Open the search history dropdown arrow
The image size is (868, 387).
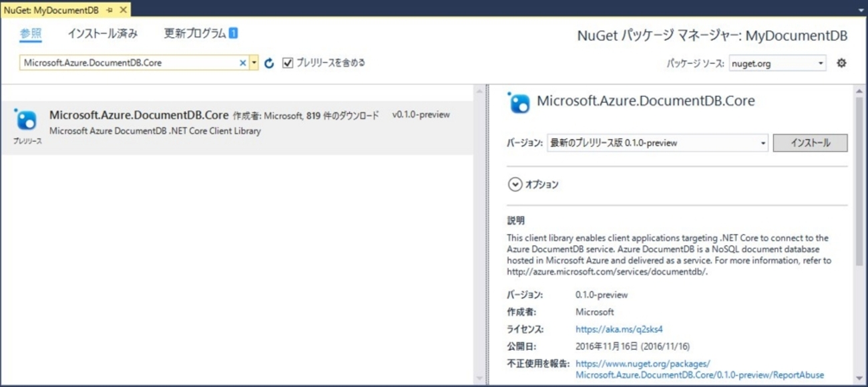coord(254,63)
